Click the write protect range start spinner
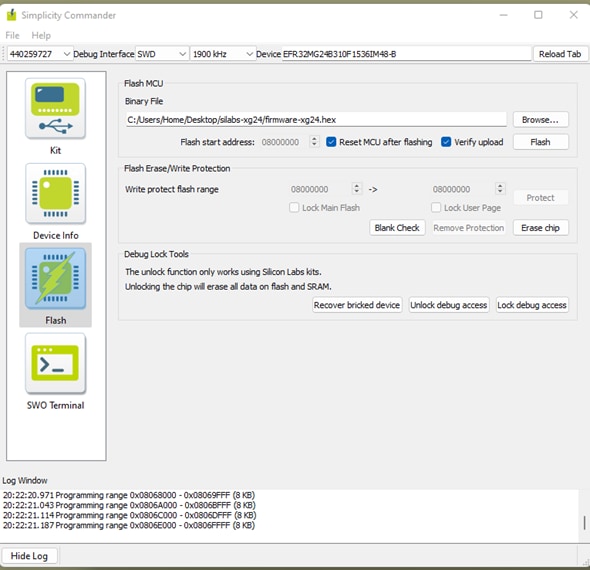The width and height of the screenshot is (590, 570). (x=356, y=188)
